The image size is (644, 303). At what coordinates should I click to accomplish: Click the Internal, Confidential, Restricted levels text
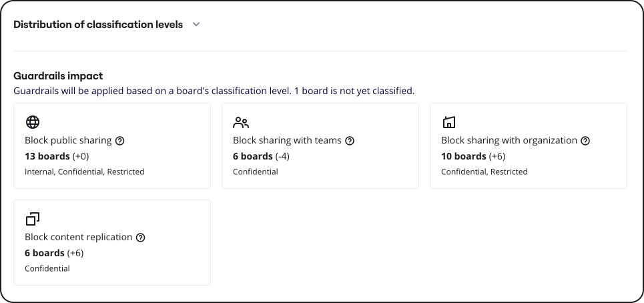point(84,172)
